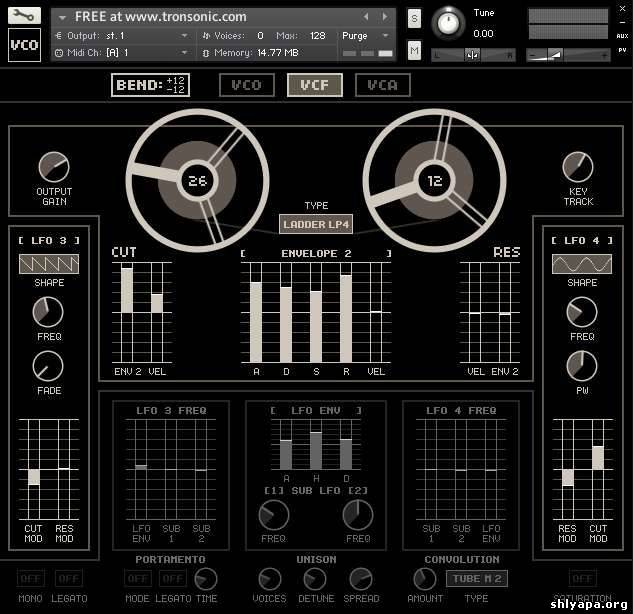Switch to the VCO tab

[x=246, y=85]
